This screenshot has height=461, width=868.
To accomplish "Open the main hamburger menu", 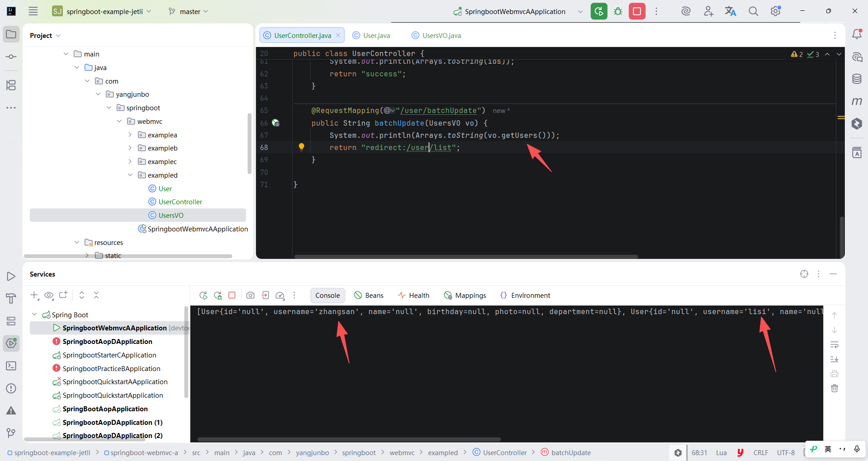I will tap(33, 11).
